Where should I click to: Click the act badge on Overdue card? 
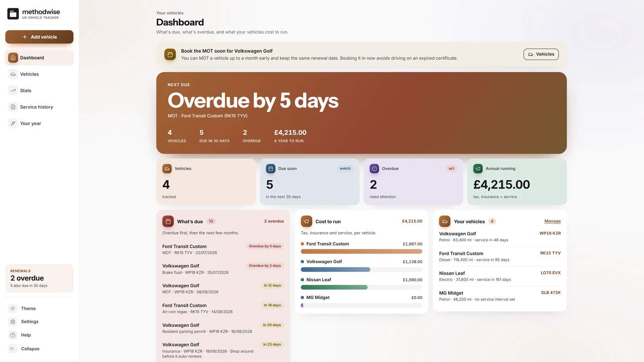click(x=451, y=169)
